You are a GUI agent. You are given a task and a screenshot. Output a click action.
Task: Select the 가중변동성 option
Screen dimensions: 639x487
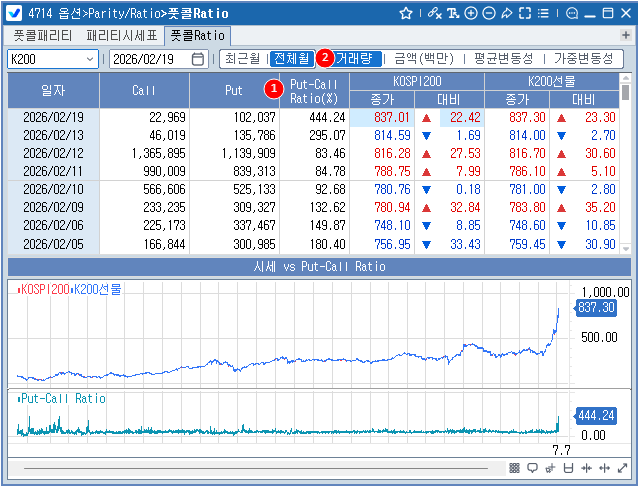(x=583, y=59)
